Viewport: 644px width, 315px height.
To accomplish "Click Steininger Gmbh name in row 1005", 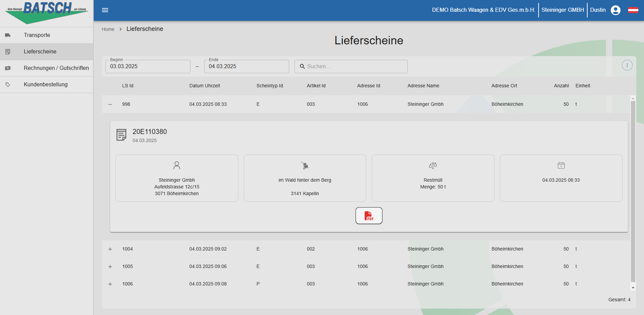I will (x=425, y=267).
